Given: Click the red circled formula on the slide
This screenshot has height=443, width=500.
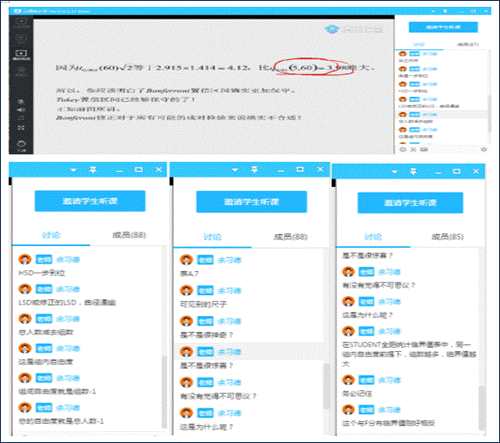Looking at the screenshot, I should tap(313, 67).
